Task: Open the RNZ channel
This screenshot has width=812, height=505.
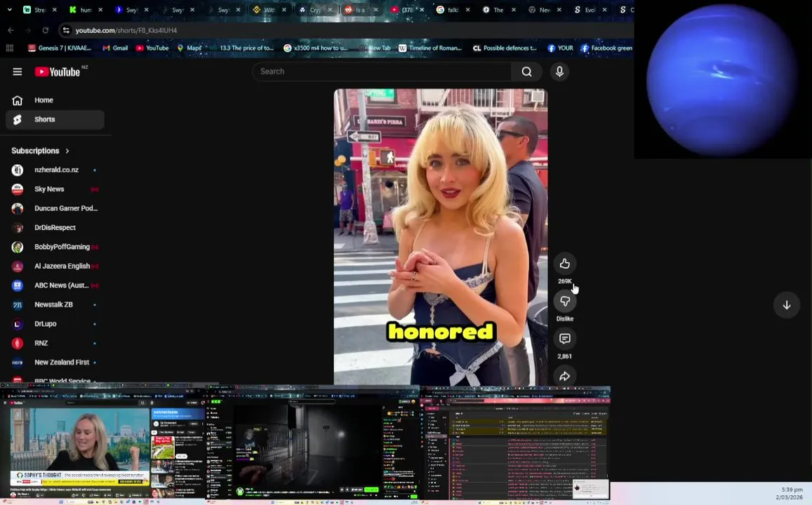Action: [x=55, y=343]
